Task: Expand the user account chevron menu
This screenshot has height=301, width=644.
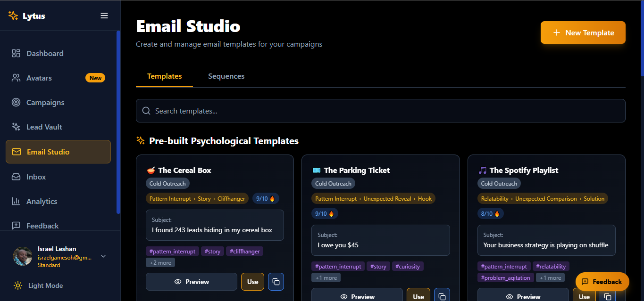Action: coord(103,256)
